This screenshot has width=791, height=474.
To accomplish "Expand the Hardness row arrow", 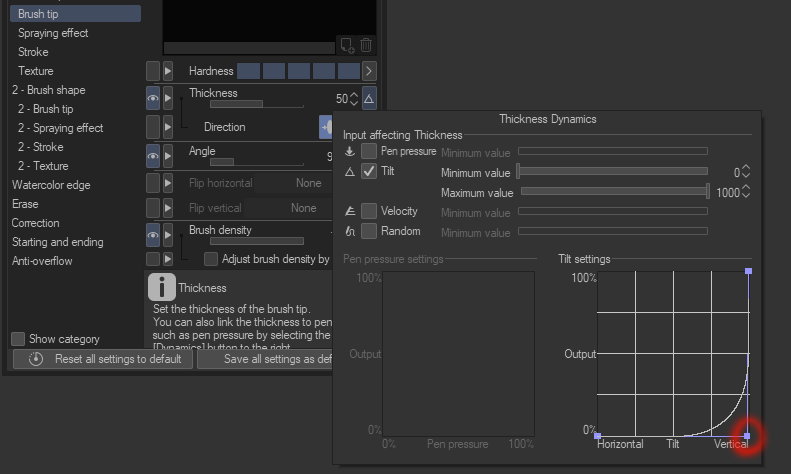I will click(168, 71).
